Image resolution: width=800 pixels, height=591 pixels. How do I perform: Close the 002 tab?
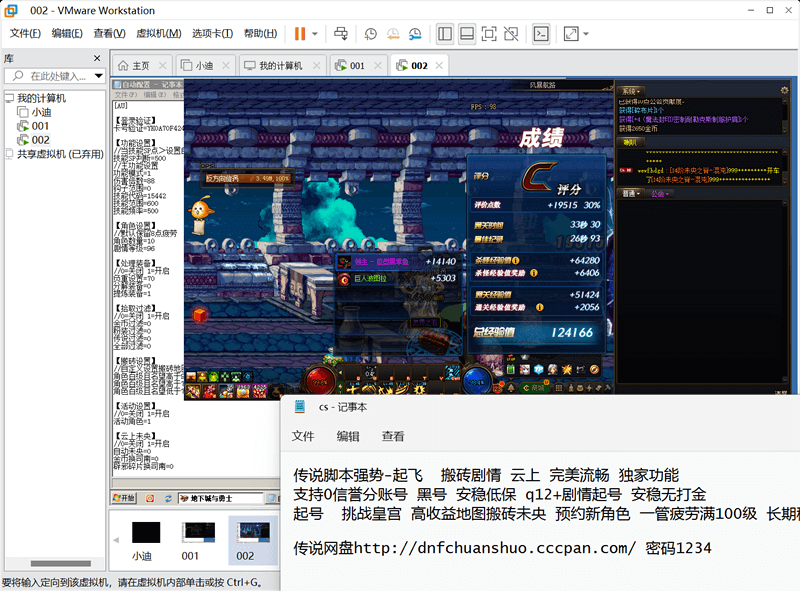click(x=439, y=65)
